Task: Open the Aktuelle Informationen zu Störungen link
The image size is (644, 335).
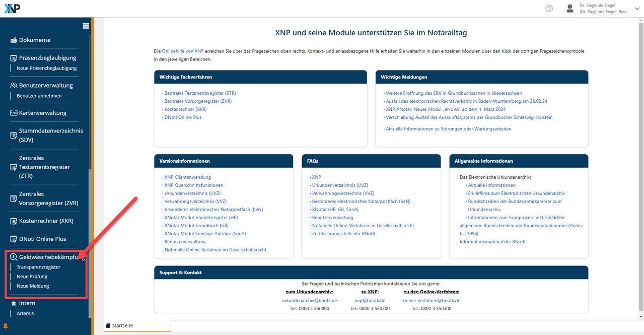Action: (448, 129)
